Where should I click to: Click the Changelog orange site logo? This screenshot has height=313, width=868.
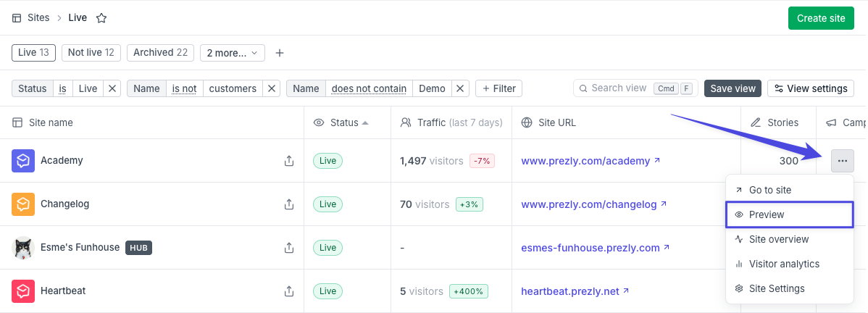[x=23, y=204]
